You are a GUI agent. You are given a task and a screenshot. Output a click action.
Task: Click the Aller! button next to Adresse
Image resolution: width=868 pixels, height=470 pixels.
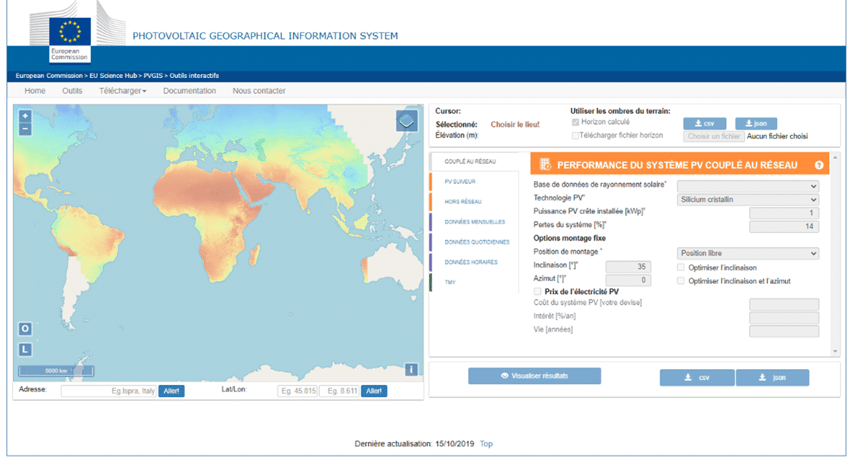171,391
